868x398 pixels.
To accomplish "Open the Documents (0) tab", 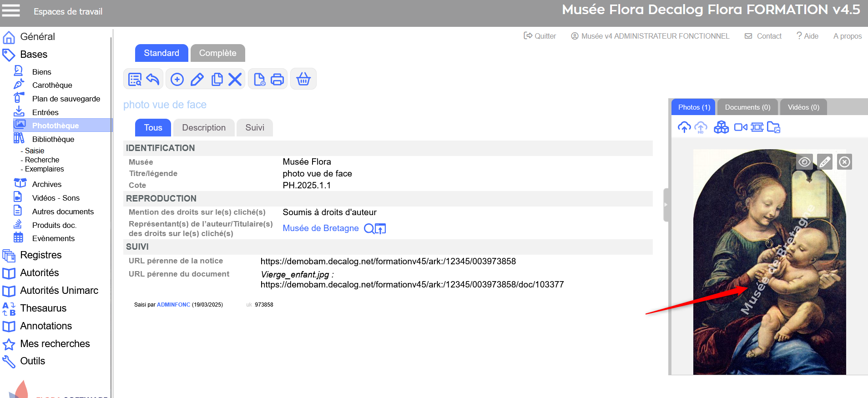I will point(747,107).
